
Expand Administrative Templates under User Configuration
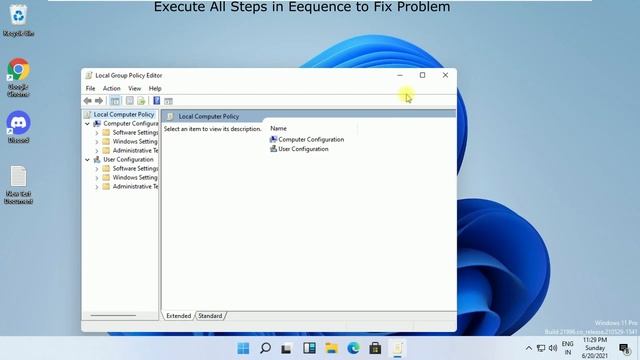tap(97, 187)
